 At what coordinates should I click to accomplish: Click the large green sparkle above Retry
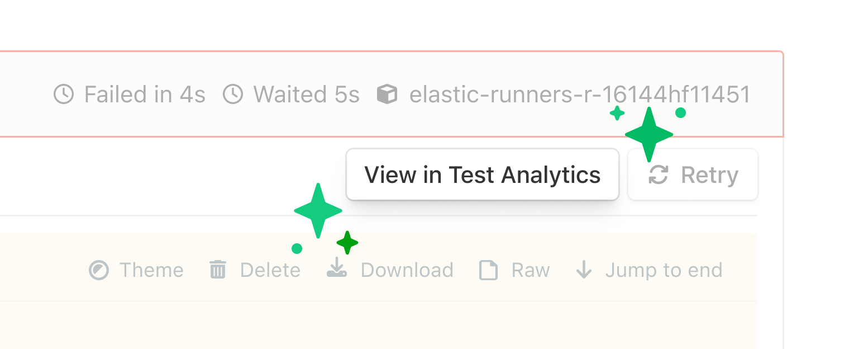pyautogui.click(x=649, y=134)
